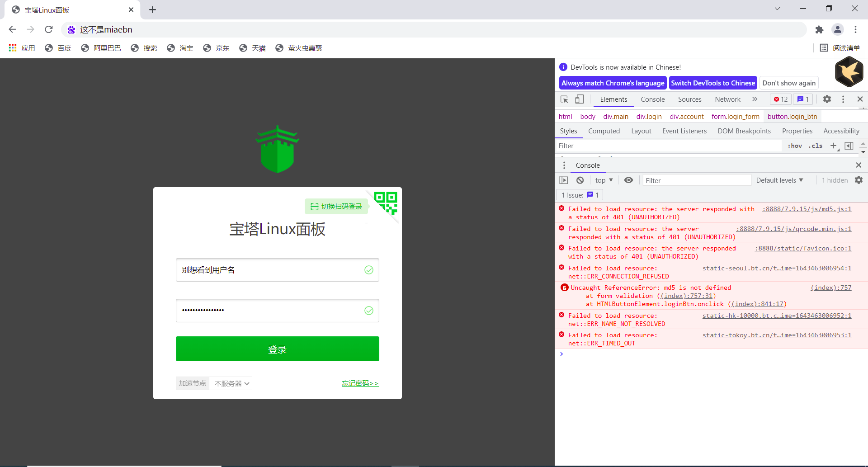Open the Accessibility tab
This screenshot has height=467, width=868.
(841, 131)
